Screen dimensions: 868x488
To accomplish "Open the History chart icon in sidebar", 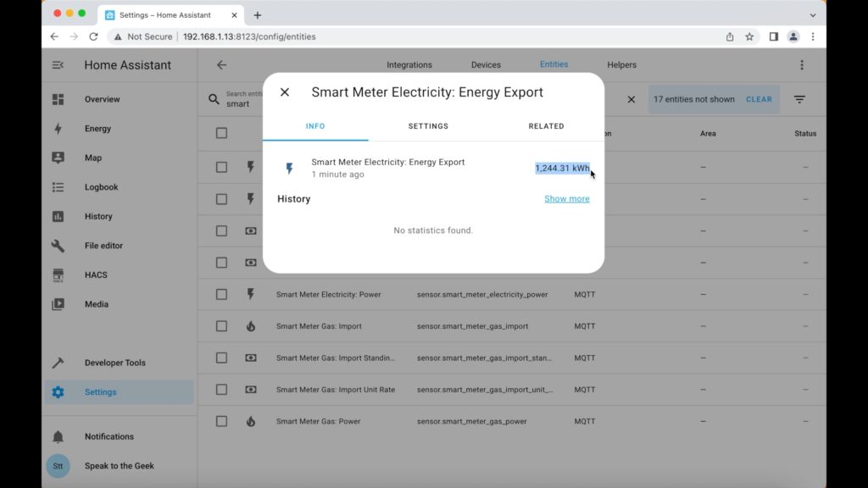I will tap(58, 216).
